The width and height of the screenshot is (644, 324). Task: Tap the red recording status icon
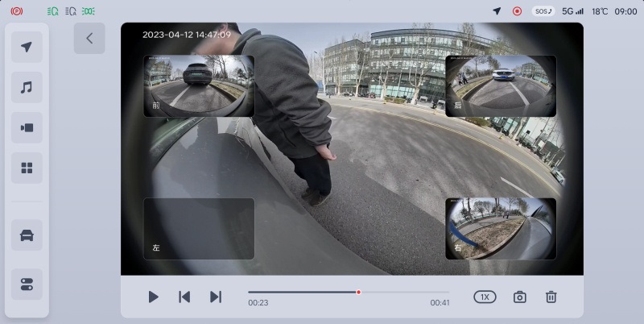(x=517, y=11)
